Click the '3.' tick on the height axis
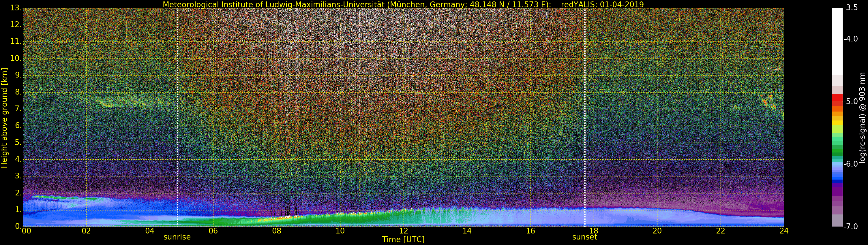 coord(18,176)
